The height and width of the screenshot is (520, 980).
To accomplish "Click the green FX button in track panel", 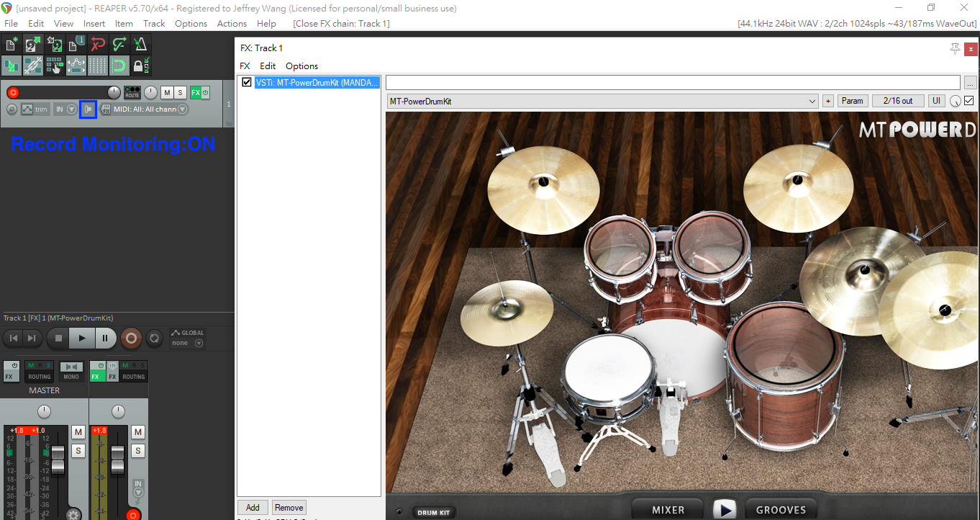I will pos(195,92).
